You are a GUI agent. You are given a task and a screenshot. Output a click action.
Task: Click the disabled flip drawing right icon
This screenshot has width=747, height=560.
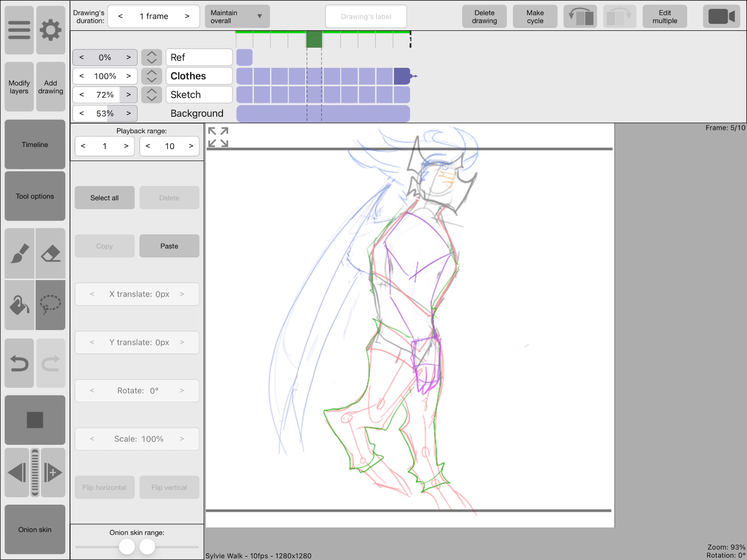point(620,16)
